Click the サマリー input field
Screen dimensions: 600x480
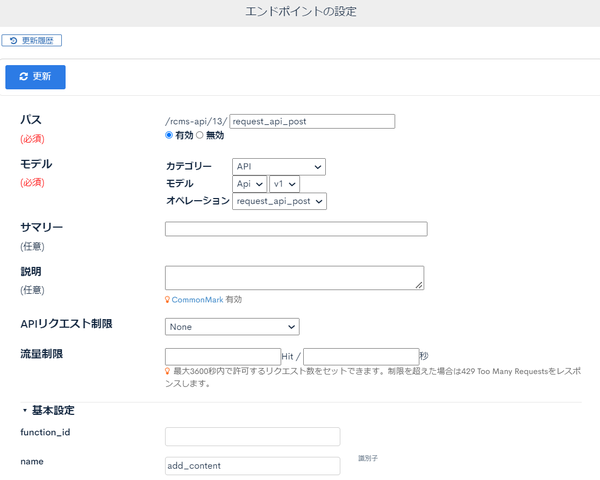(x=296, y=229)
